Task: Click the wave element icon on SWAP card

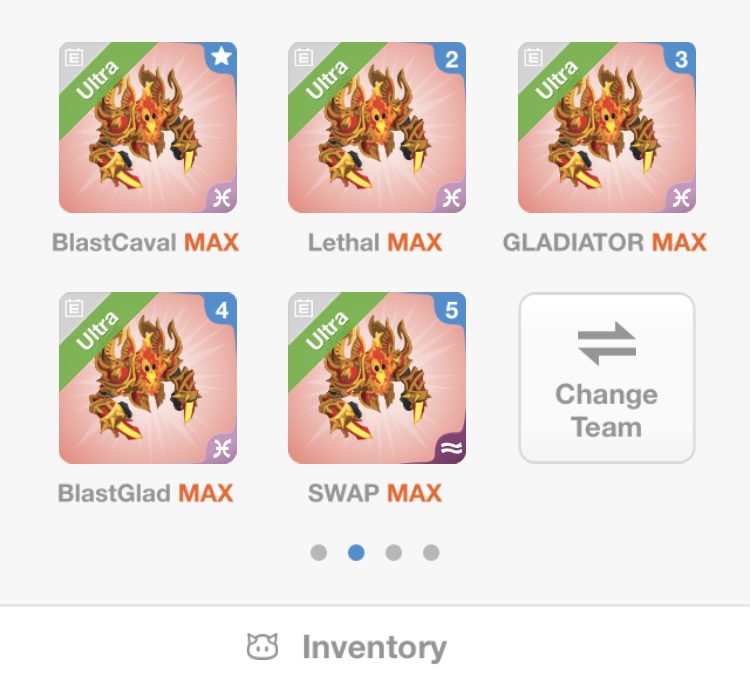Action: click(x=451, y=448)
